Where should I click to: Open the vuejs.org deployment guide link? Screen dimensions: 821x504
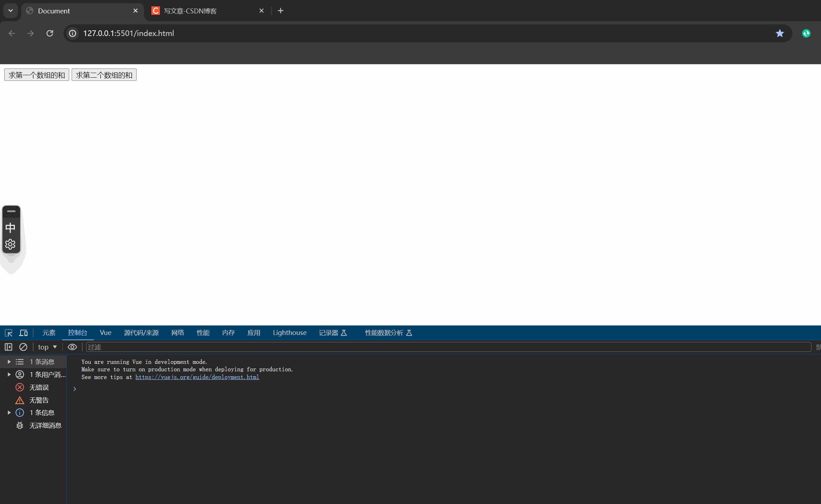[x=197, y=377]
